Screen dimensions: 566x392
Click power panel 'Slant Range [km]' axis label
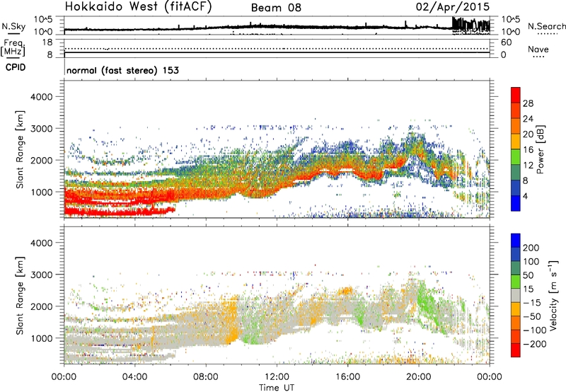20,149
